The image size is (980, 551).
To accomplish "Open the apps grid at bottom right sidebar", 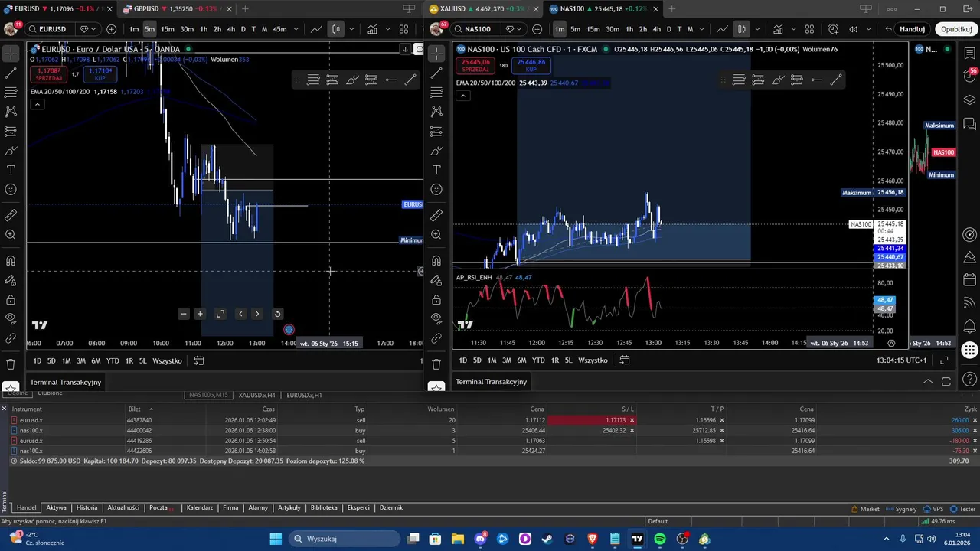I will tap(969, 350).
